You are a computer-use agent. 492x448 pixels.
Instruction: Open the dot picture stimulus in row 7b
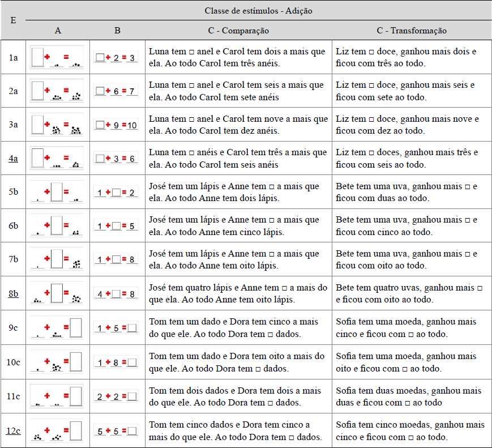(x=57, y=260)
